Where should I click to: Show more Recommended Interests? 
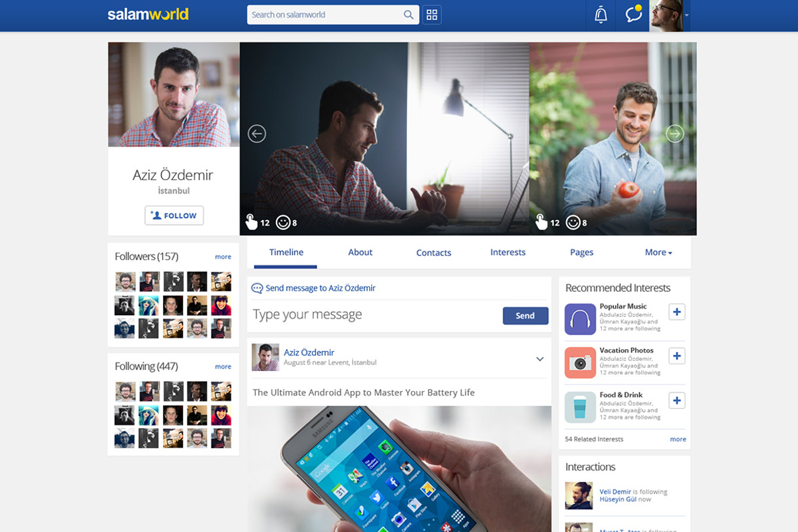tap(678, 439)
